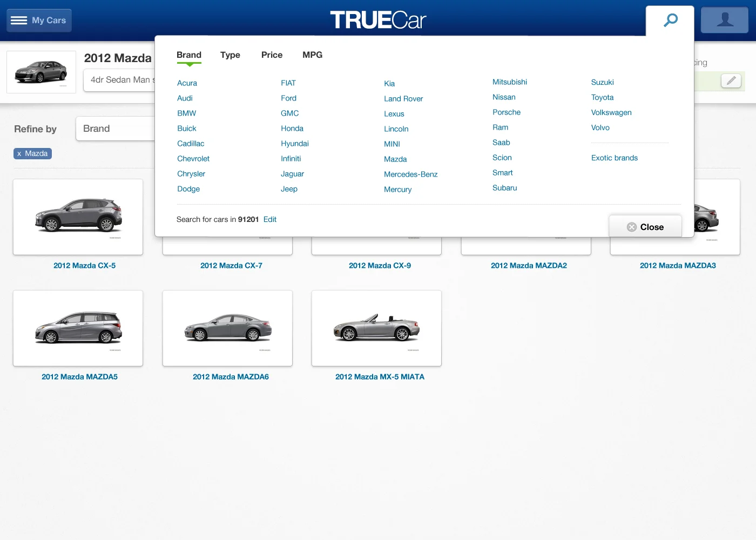Pick the Chrysler brand
Image resolution: width=756 pixels, height=540 pixels.
click(191, 174)
